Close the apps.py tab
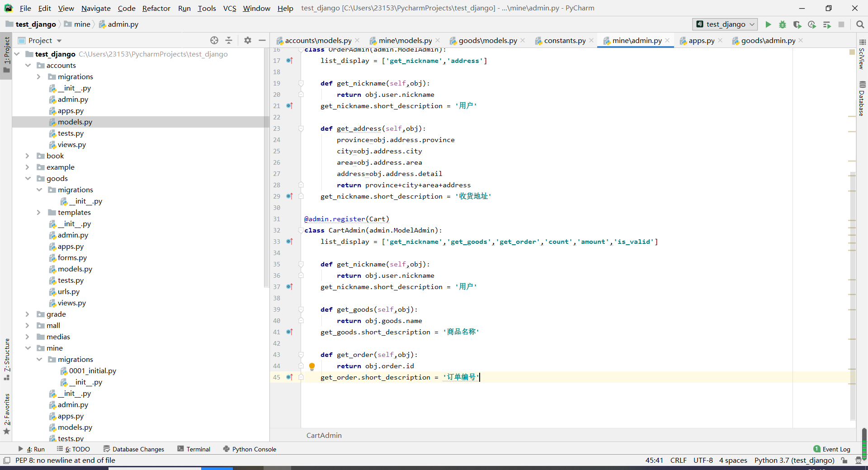The height and width of the screenshot is (470, 868). [720, 40]
